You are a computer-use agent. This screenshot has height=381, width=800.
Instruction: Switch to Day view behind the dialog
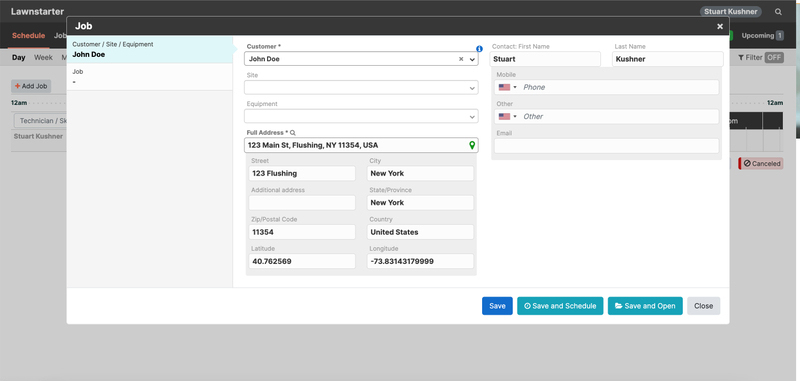(x=18, y=58)
